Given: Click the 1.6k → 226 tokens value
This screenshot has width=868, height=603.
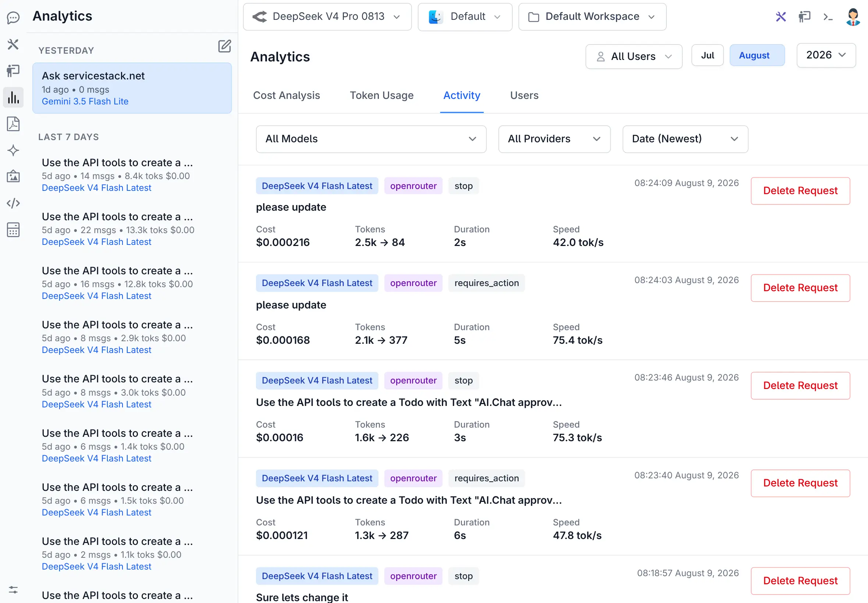Looking at the screenshot, I should (382, 438).
